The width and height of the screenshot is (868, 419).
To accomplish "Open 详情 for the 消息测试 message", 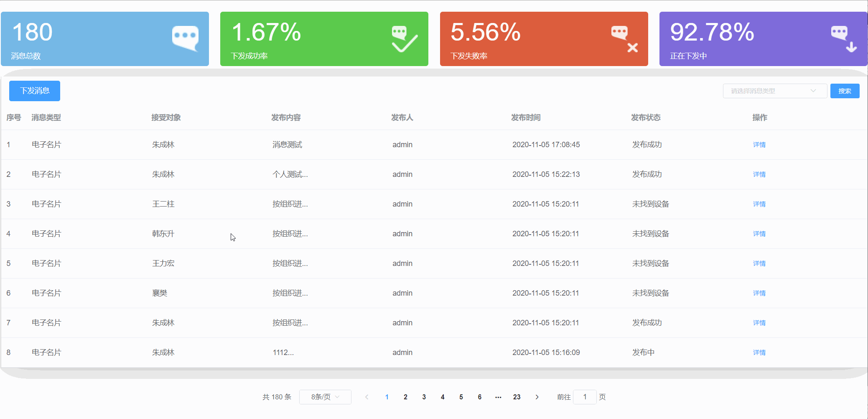I will 759,145.
